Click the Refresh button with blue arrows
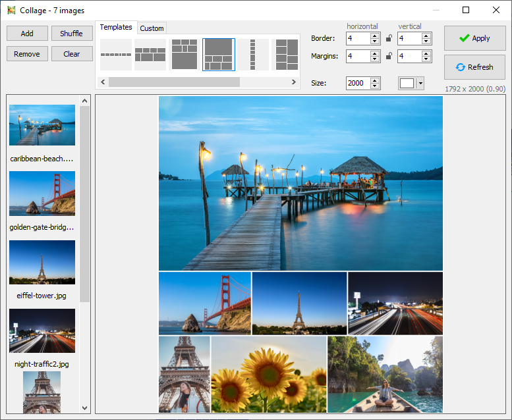The height and width of the screenshot is (420, 512). tap(474, 67)
